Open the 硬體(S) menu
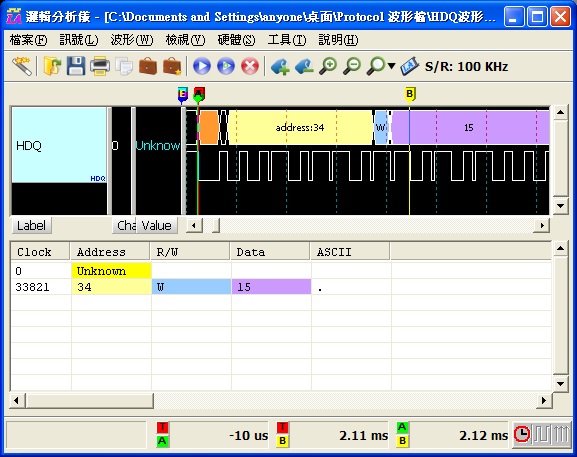Screen dimensions: 577x457 coord(236,40)
